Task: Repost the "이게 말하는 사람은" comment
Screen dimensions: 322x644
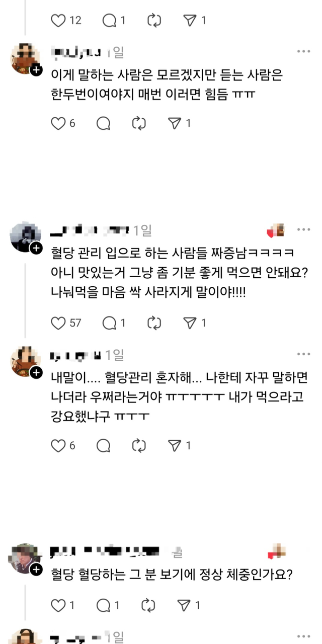Action: point(138,123)
